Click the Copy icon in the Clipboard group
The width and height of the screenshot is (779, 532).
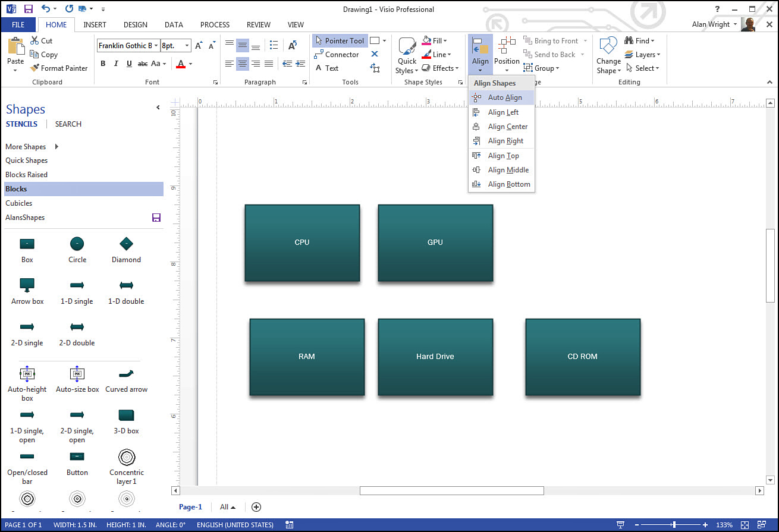tap(34, 55)
